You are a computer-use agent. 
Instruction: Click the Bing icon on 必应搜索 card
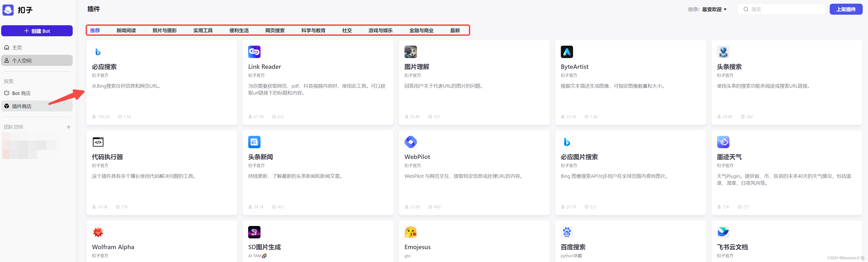pos(98,52)
